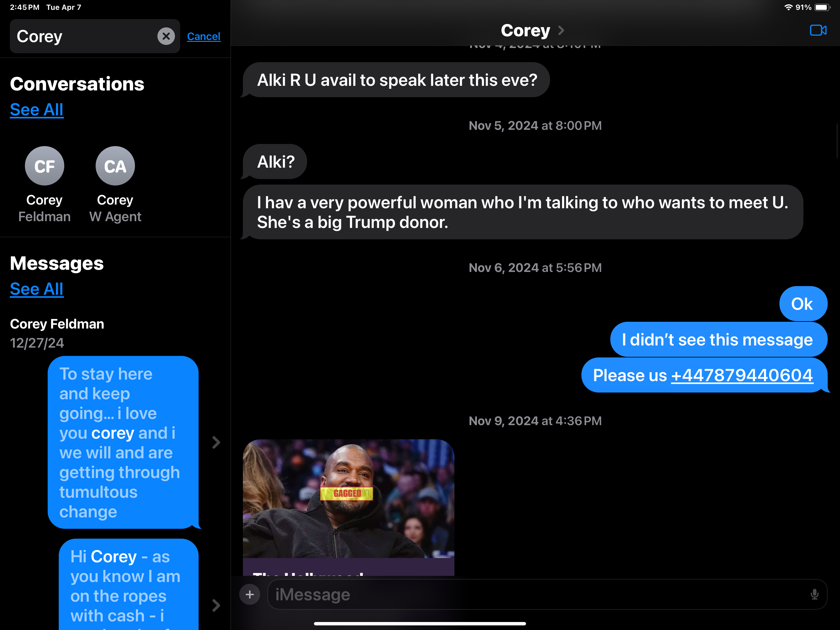Open Corey contact details chevron
Viewport: 840px width, 630px height.
[561, 30]
